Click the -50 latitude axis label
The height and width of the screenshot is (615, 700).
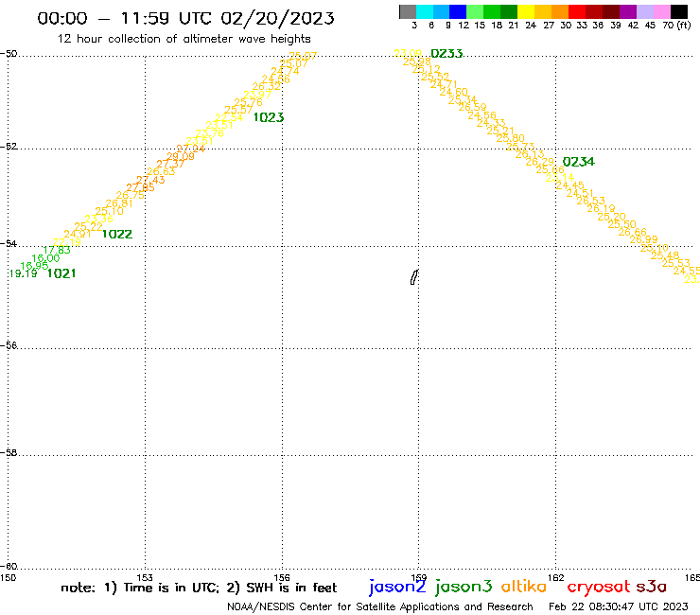[x=9, y=54]
